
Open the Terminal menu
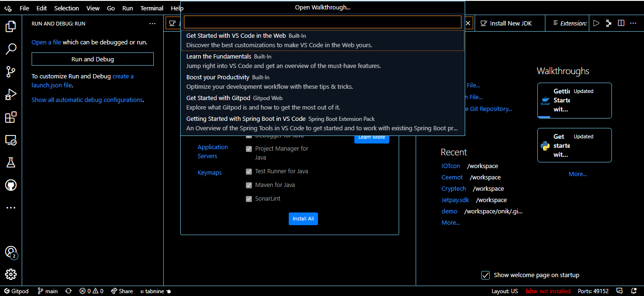tap(152, 8)
